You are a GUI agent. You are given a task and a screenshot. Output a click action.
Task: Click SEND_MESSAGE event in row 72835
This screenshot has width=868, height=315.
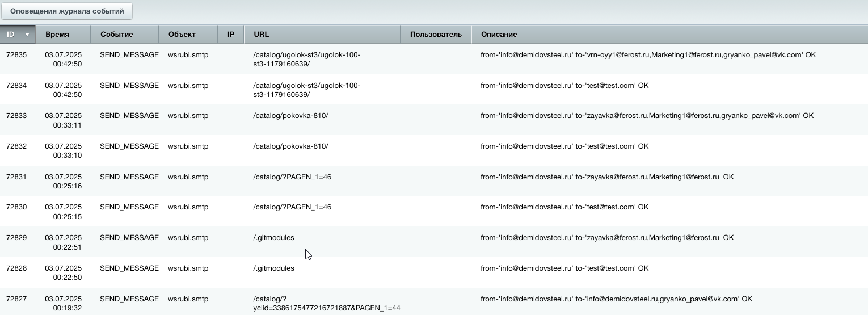click(x=129, y=55)
